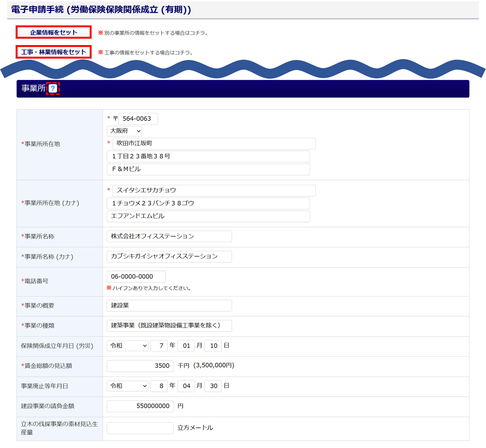Viewport: 486px width, 448px height.
Task: Click the 工事・林業情報をセット button
Action: pyautogui.click(x=54, y=52)
